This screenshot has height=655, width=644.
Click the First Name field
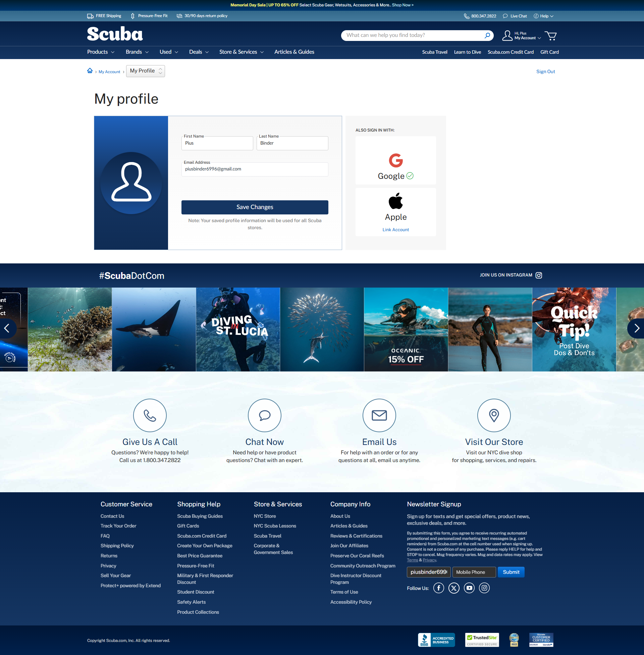(217, 143)
